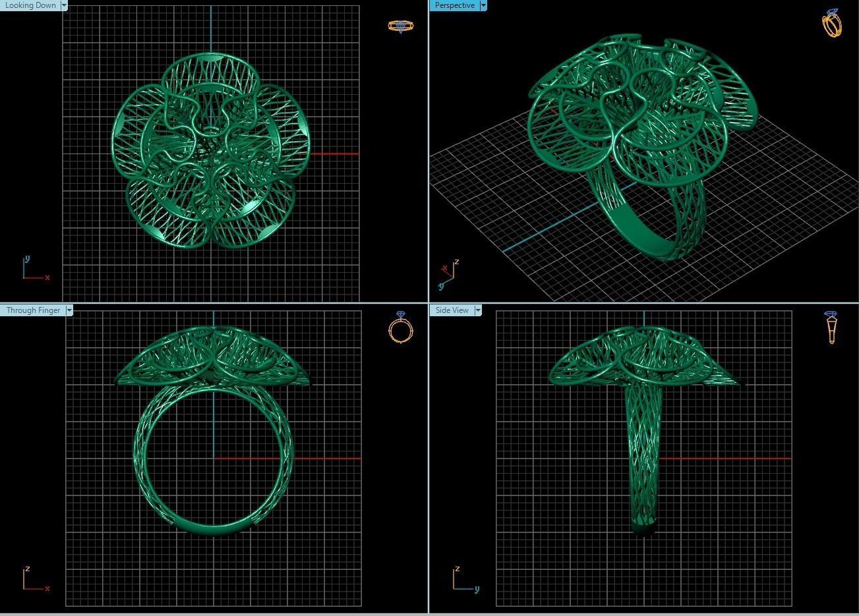Open the Looking Down viewport dropdown arrow
This screenshot has height=616, width=859.
[x=64, y=5]
